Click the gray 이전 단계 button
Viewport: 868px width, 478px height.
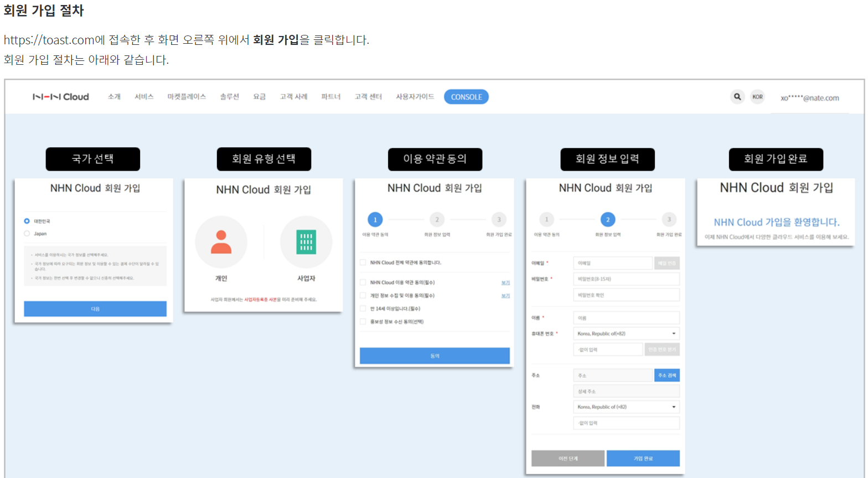568,459
